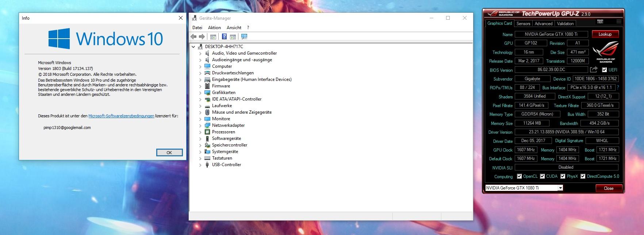Click the Driver Version field in GPU-Z
Screen dimensions: 644x235
[x=567, y=132]
